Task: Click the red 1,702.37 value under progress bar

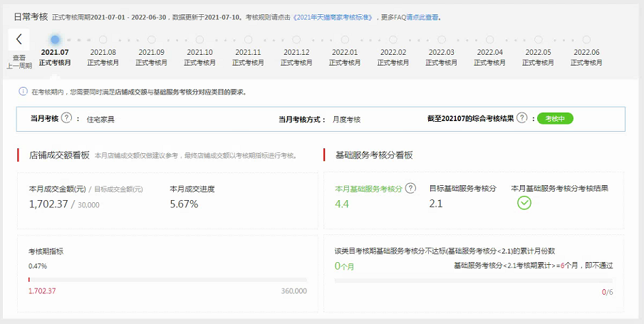Action: [x=42, y=291]
